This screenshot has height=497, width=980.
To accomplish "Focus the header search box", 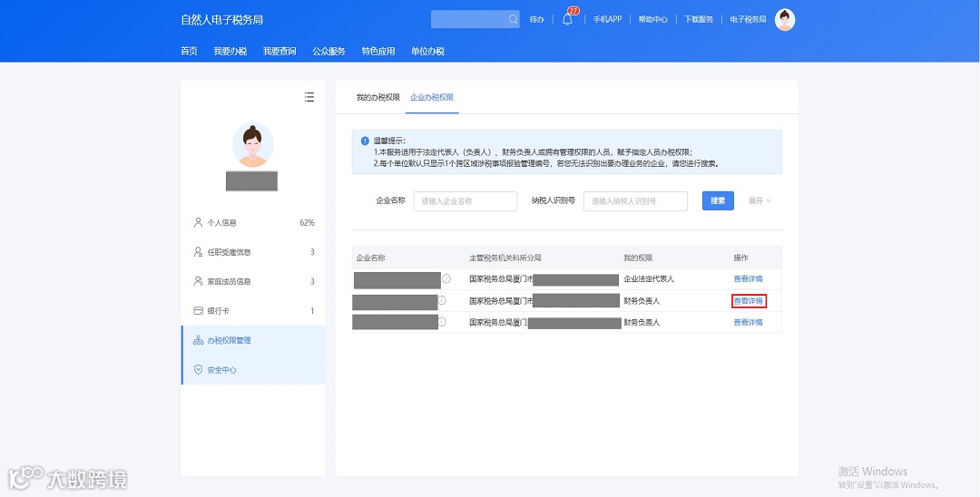I will (475, 19).
